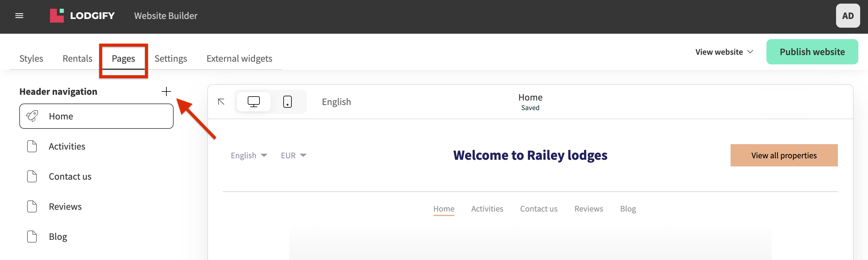Open the Styles tab
This screenshot has height=260, width=868.
[31, 58]
